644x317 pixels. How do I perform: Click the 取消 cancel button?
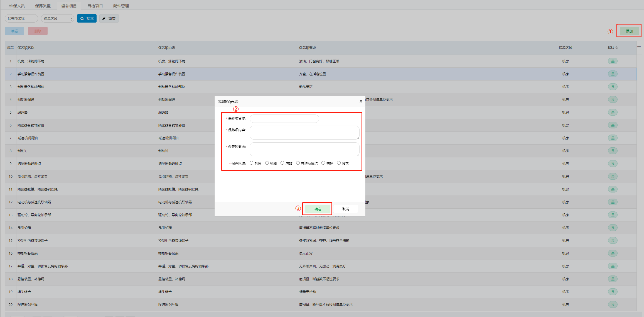tap(345, 209)
